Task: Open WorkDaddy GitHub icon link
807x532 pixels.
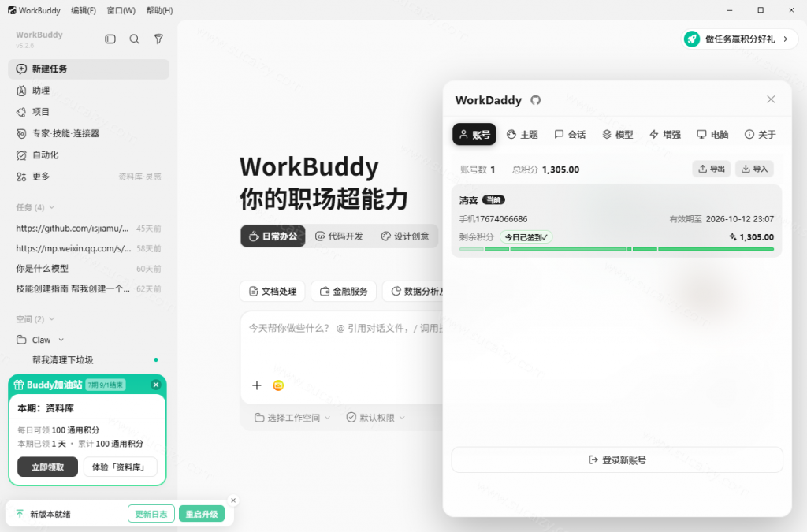Action: 536,100
